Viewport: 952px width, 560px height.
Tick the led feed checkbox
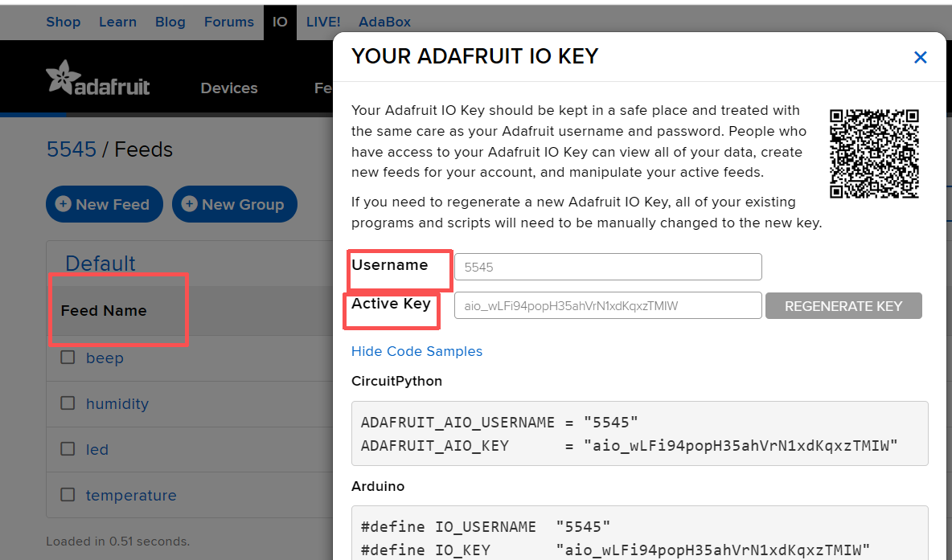(68, 449)
